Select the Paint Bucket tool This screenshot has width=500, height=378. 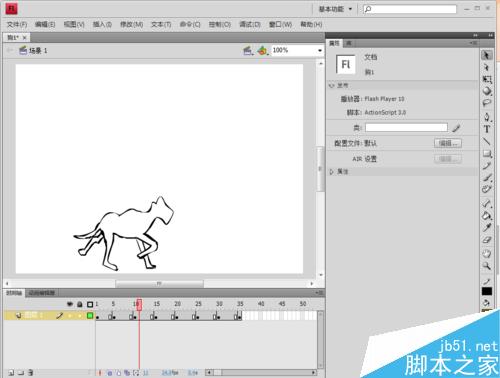(x=487, y=216)
